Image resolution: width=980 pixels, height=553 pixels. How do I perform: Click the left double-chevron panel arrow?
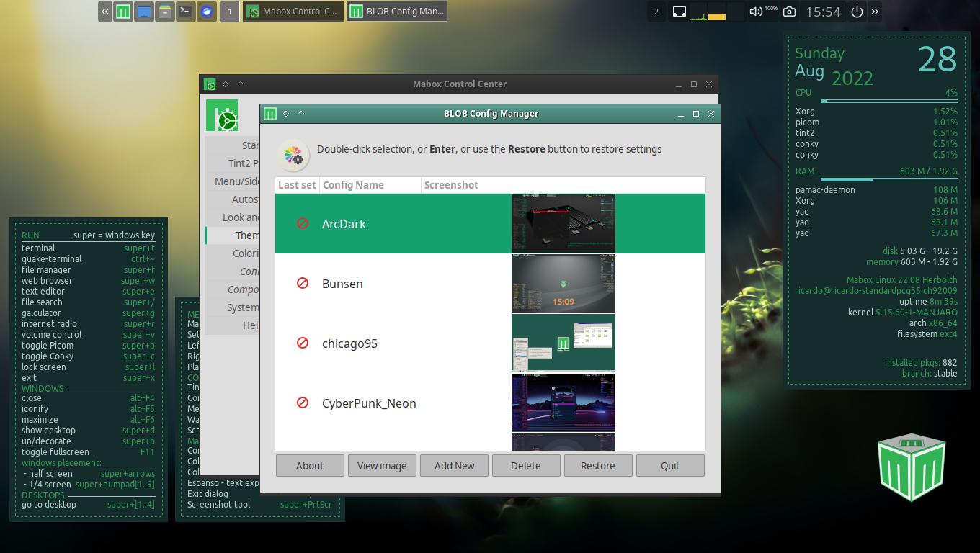(x=105, y=12)
